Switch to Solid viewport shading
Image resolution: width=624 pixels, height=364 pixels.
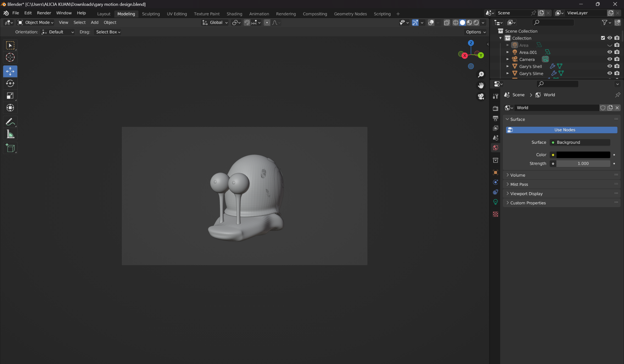coord(462,23)
